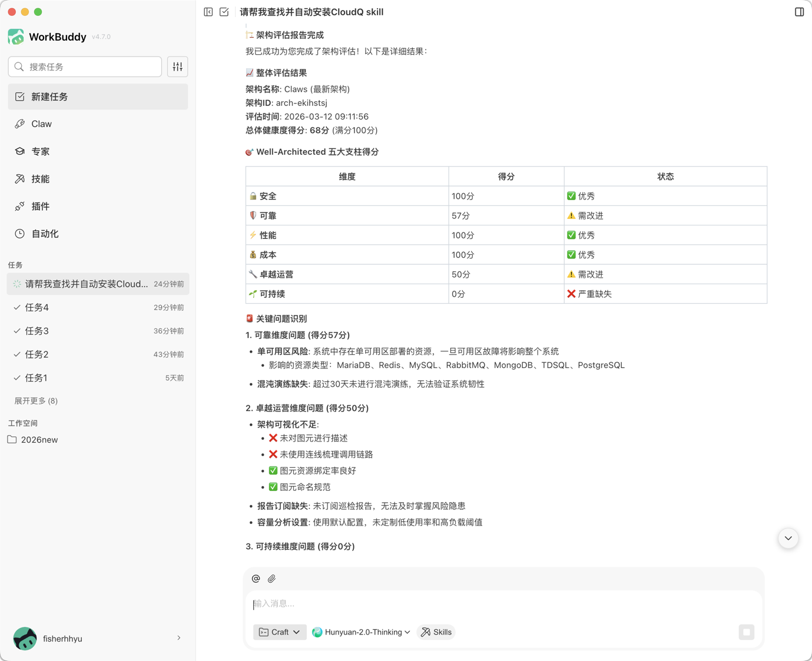Click the 50分 score cell
Viewport: 812px width, 661px height.
[x=506, y=274]
